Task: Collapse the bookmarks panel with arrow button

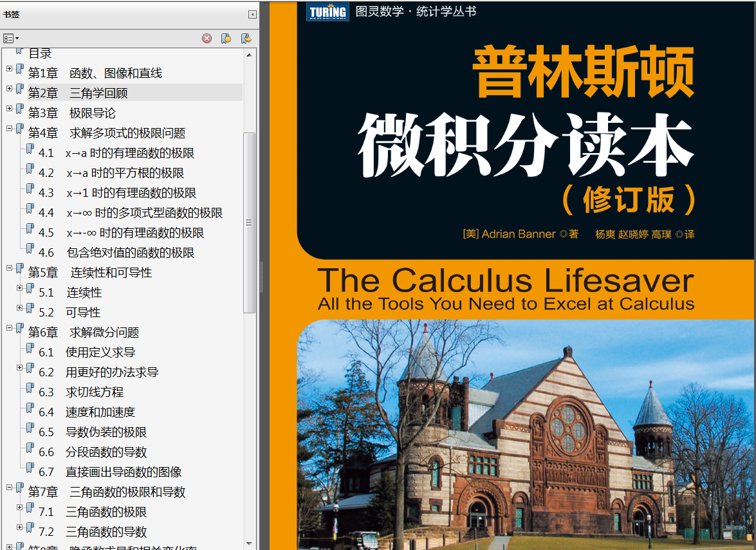Action: (252, 14)
